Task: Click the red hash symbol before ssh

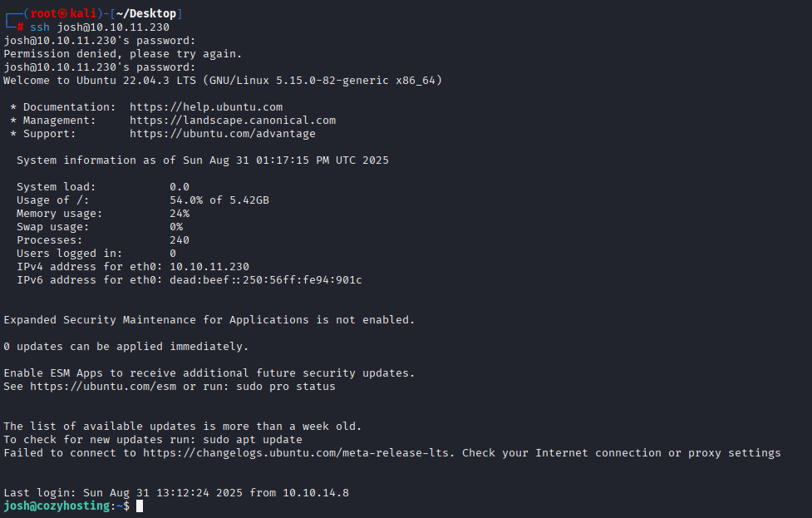Action: (20, 27)
